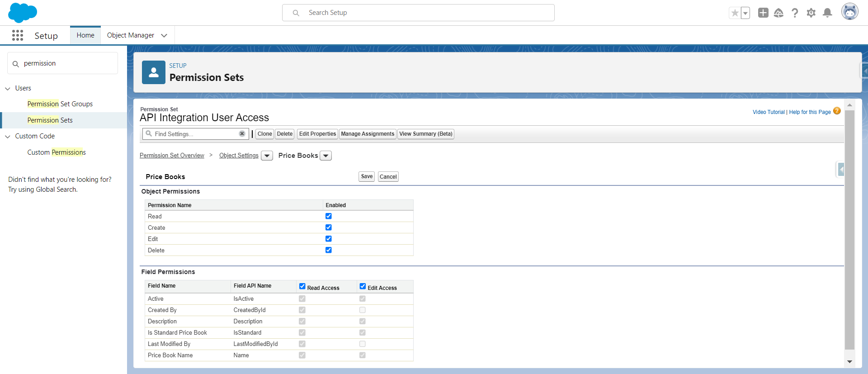
Task: Toggle the Read Access header checkbox
Action: point(302,286)
